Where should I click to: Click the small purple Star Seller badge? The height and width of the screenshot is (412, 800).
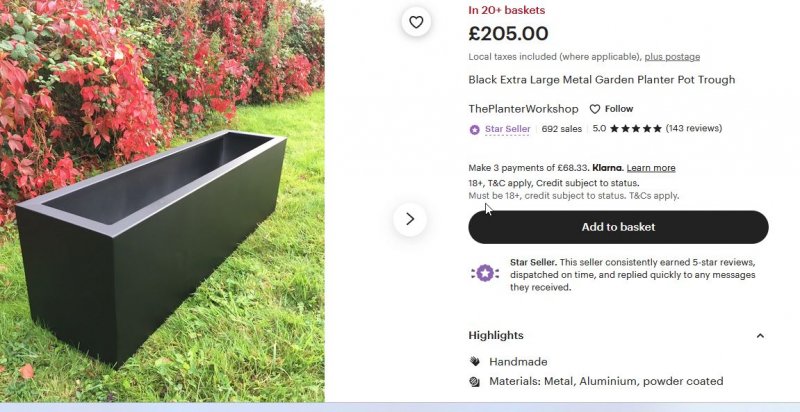coord(475,129)
